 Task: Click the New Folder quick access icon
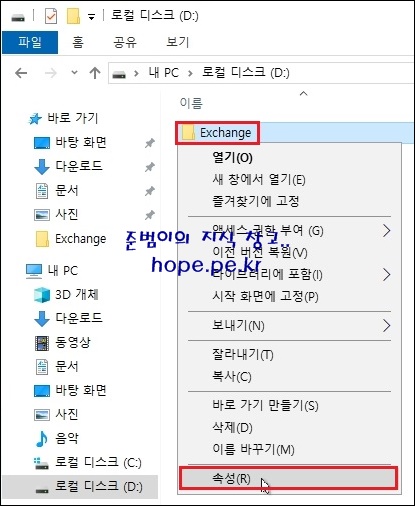[x=74, y=16]
